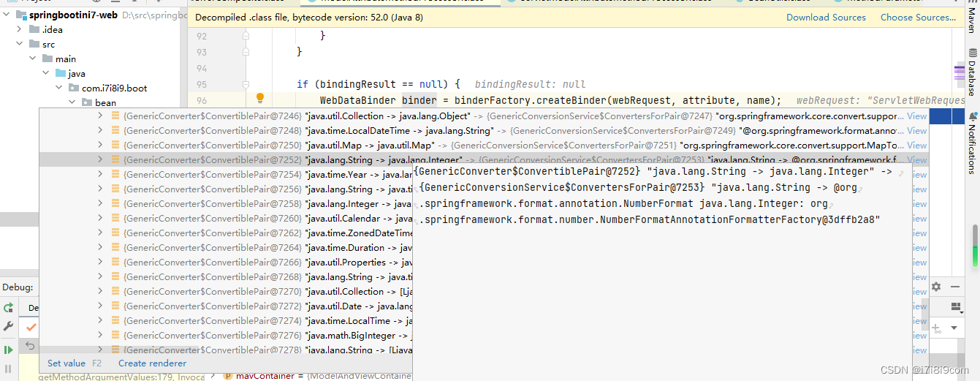Select ConvertiblePair@7274 LocalTime row

point(226,321)
